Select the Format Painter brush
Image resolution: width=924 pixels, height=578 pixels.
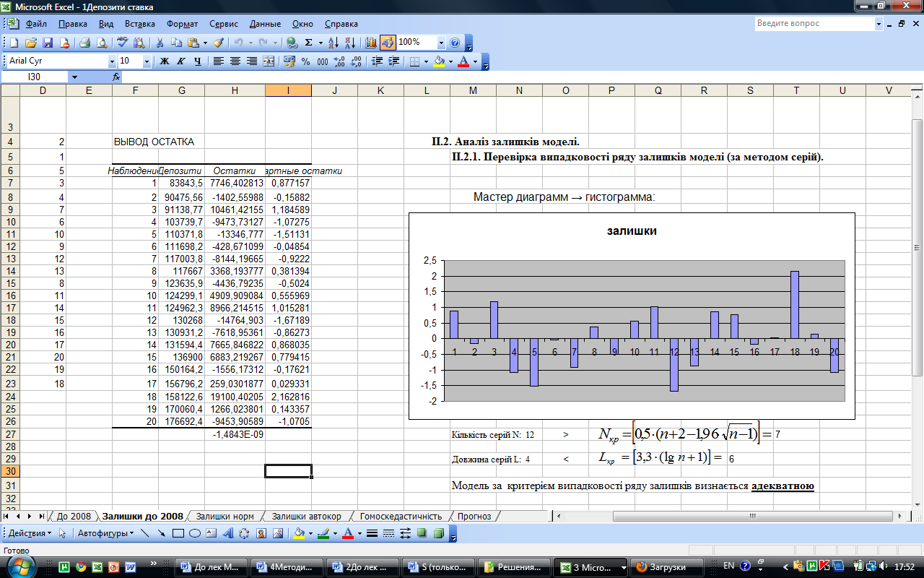pos(217,43)
